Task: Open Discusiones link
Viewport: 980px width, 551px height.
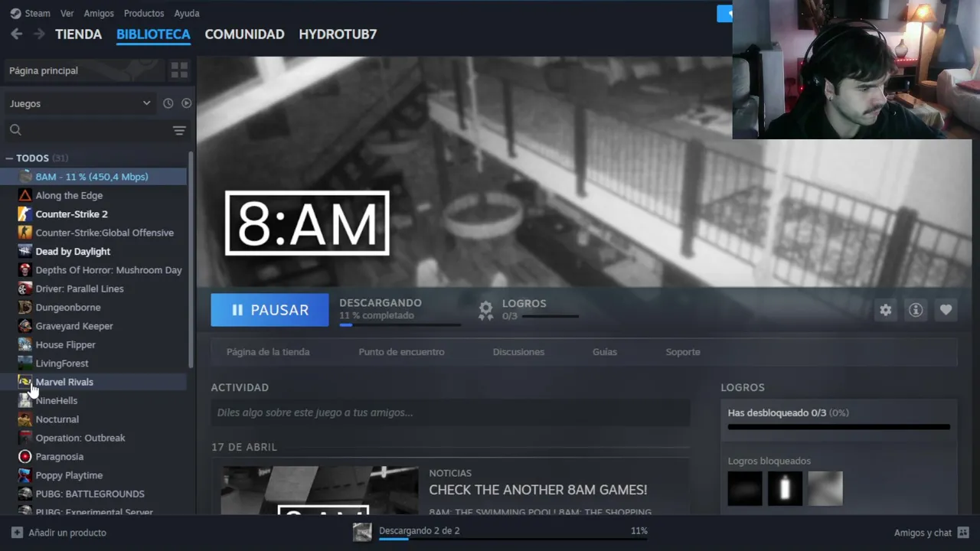Action: tap(518, 352)
